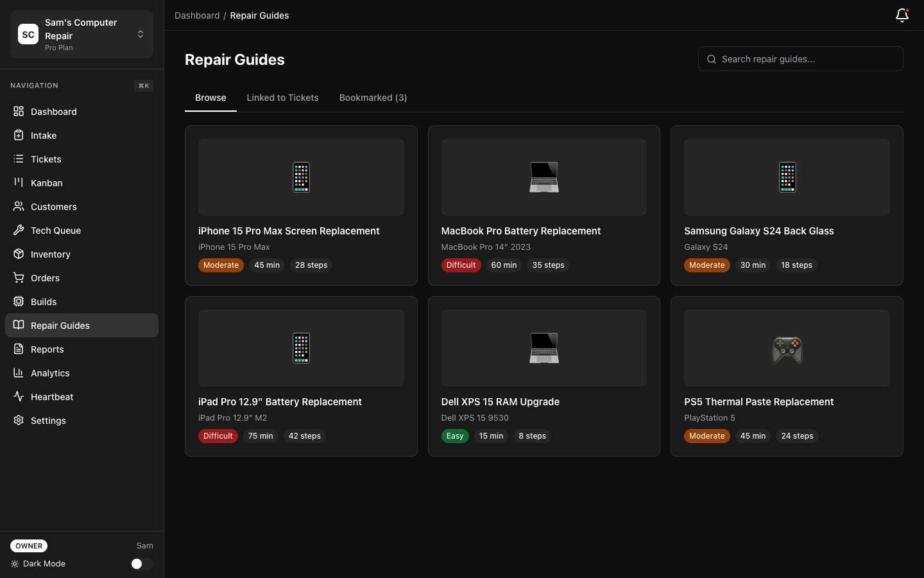Switch to the Linked to Tickets tab

point(283,98)
